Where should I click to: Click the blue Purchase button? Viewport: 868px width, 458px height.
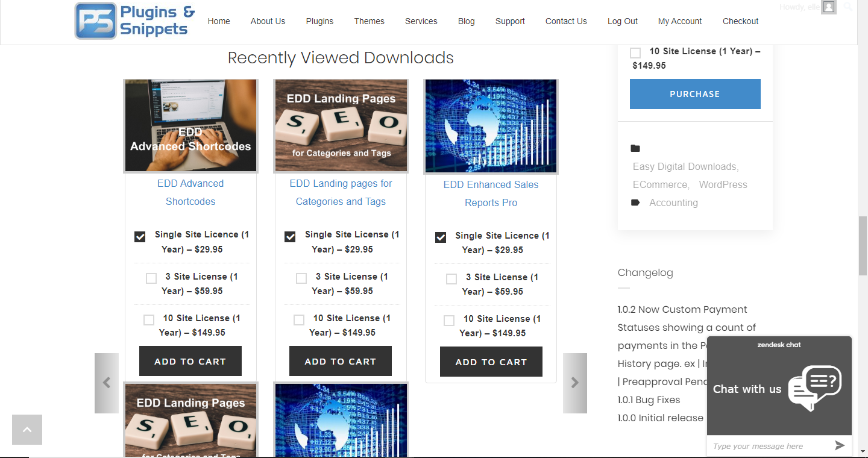click(695, 94)
